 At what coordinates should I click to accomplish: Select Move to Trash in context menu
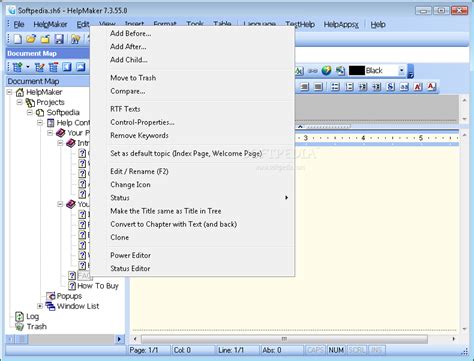click(133, 78)
